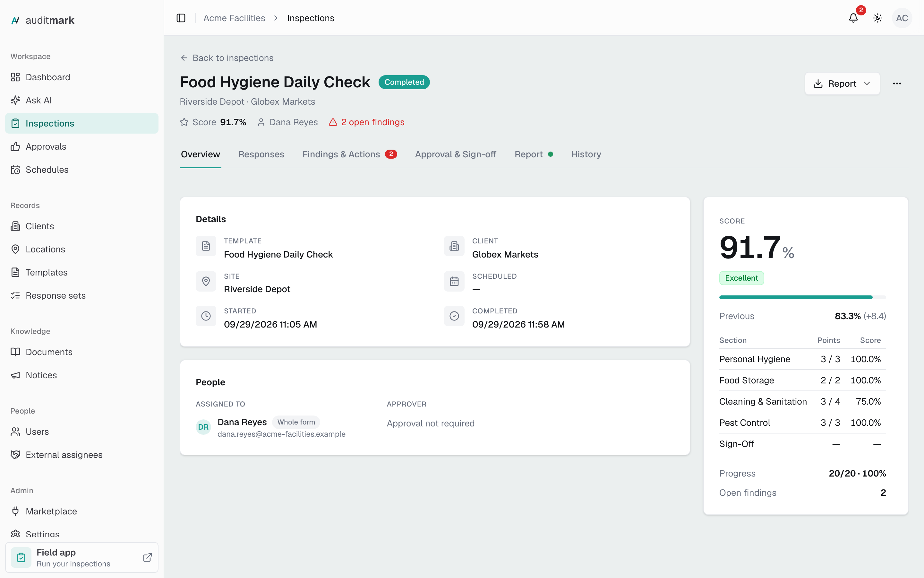Open the Report download dropdown

click(842, 83)
